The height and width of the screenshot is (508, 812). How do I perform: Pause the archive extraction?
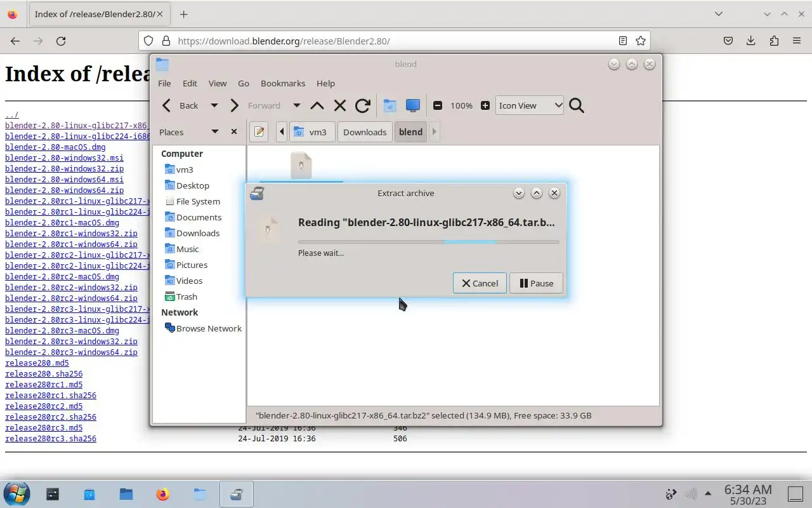[x=536, y=283]
